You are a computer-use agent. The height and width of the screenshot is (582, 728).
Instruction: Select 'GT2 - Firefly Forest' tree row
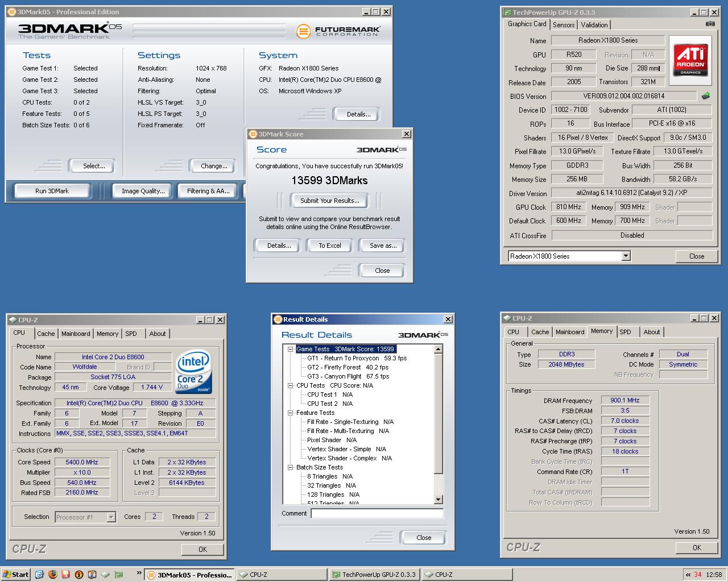pos(348,367)
